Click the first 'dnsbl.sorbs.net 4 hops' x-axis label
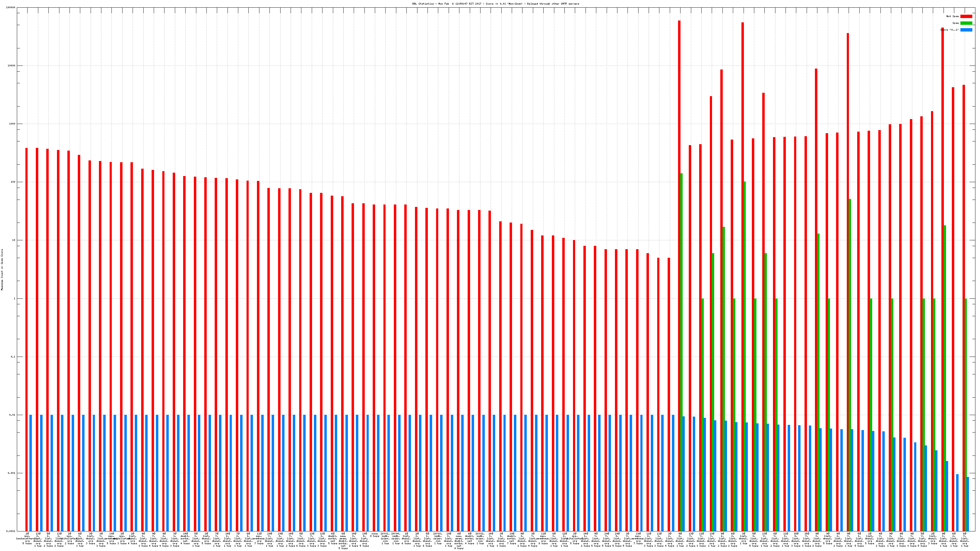The width and height of the screenshot is (980, 551). (x=185, y=539)
